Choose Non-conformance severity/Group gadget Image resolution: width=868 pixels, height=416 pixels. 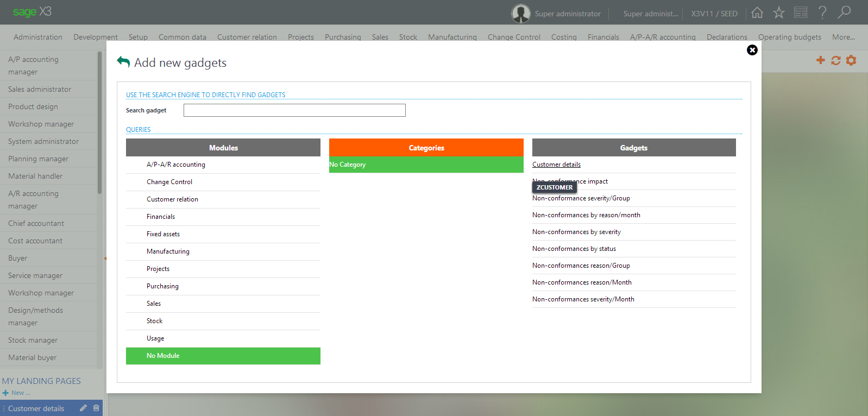click(581, 198)
